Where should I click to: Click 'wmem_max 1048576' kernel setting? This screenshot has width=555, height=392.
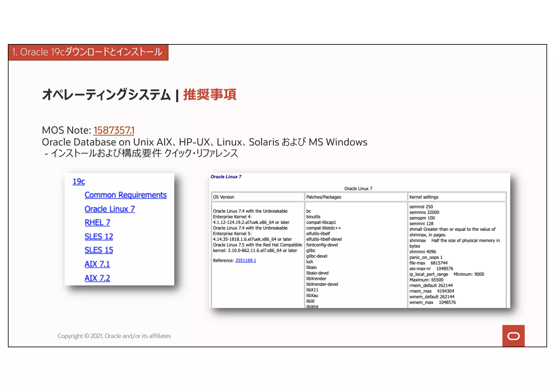433,302
